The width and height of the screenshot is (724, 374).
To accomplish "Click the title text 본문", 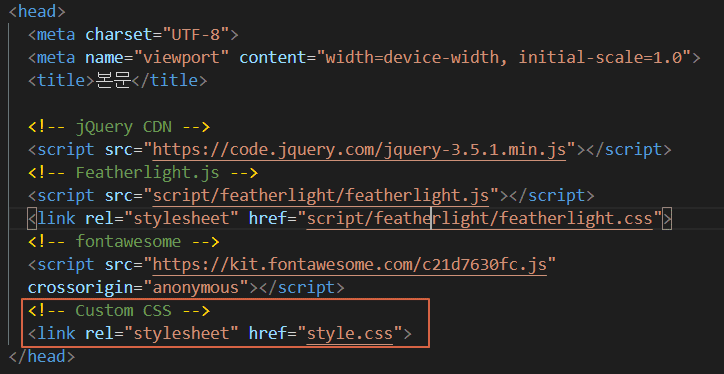I will [x=113, y=80].
